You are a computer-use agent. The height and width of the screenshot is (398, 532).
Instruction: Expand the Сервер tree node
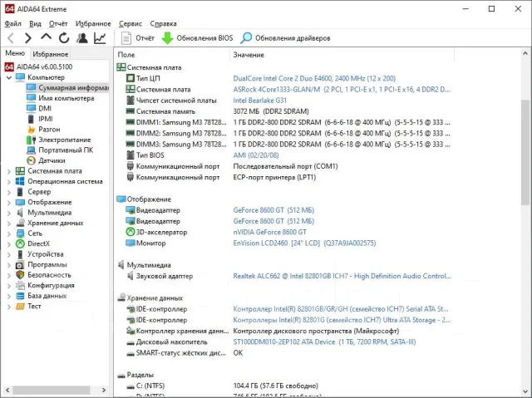(x=9, y=192)
